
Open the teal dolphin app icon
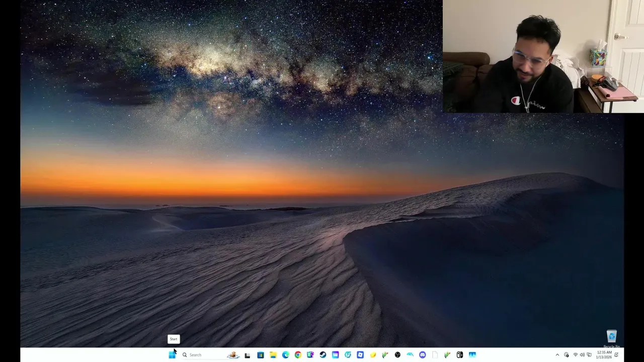click(x=410, y=355)
